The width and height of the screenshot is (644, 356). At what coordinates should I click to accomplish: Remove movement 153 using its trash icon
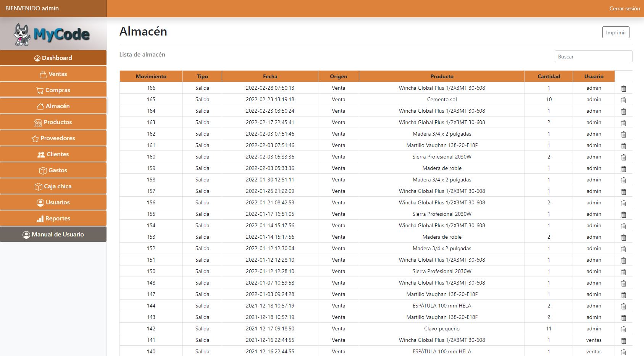(x=623, y=238)
